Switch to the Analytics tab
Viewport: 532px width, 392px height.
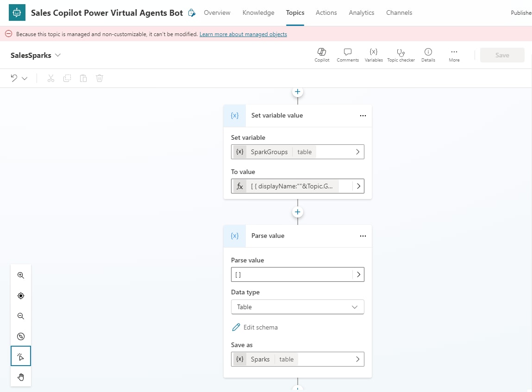click(361, 13)
